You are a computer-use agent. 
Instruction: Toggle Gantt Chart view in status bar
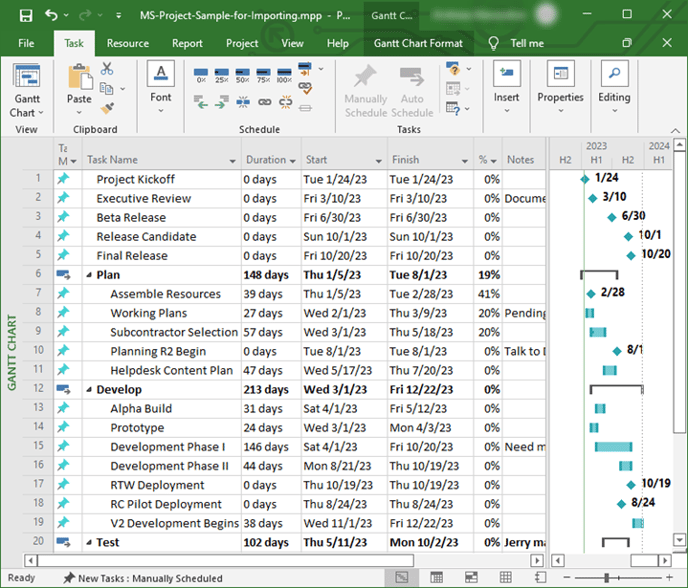pos(401,577)
